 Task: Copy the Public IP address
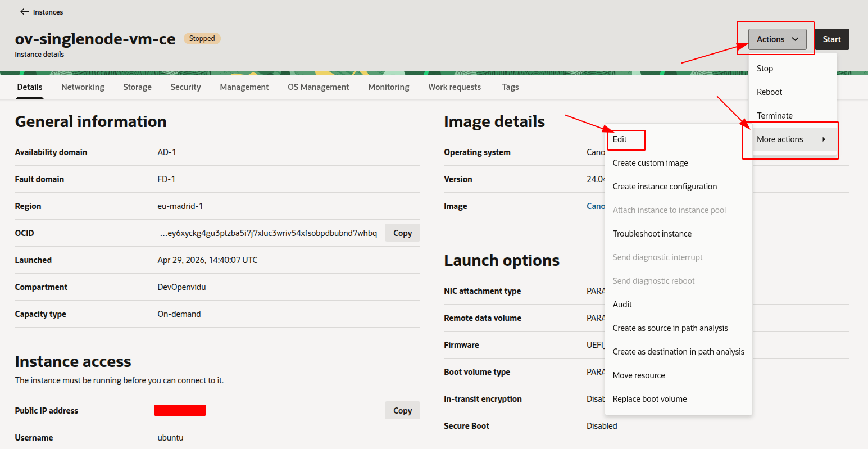pos(402,411)
